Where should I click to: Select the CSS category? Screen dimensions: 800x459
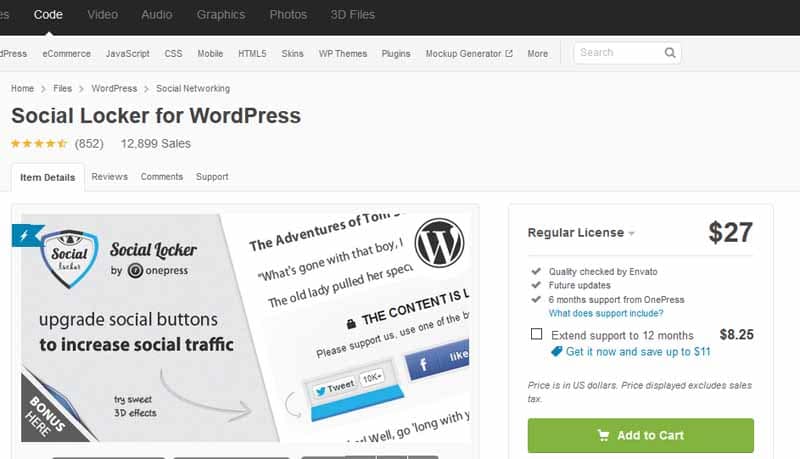click(173, 54)
